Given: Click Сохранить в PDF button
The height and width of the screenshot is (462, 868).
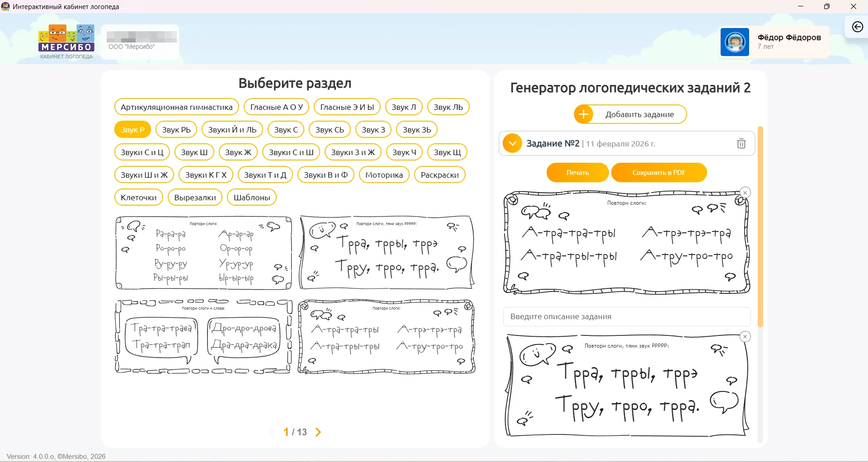Looking at the screenshot, I should coord(659,173).
